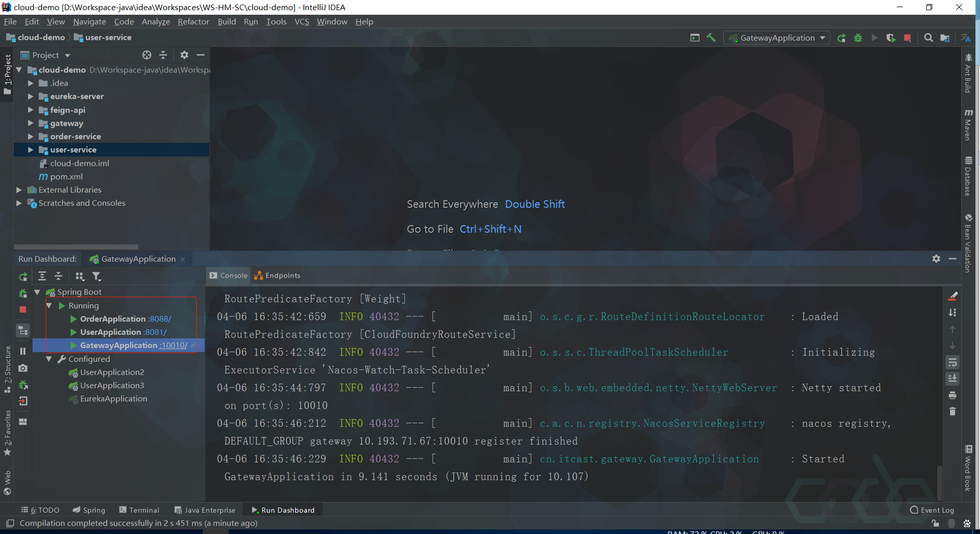Open the Terminal tool window tab
This screenshot has height=534, width=980.
139,510
